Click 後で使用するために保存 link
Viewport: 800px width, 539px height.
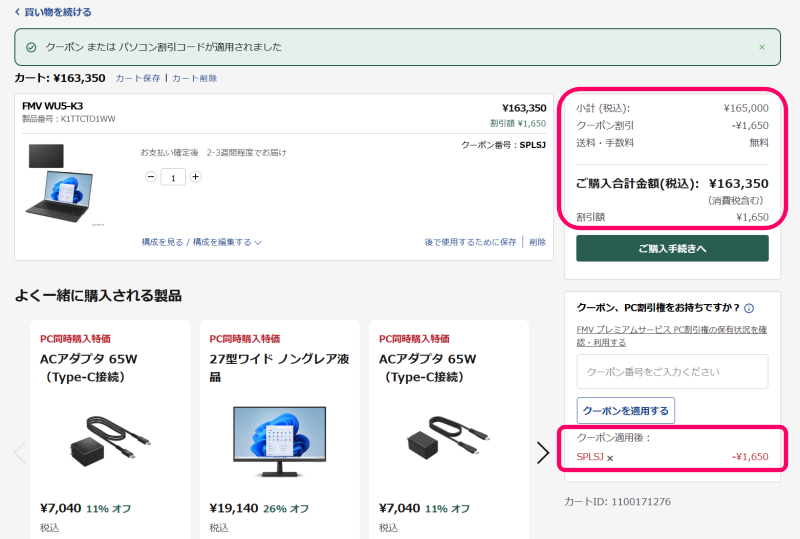coord(470,242)
